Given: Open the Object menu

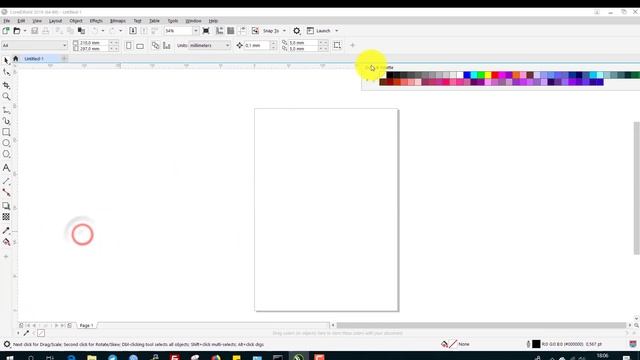Looking at the screenshot, I should (x=76, y=21).
